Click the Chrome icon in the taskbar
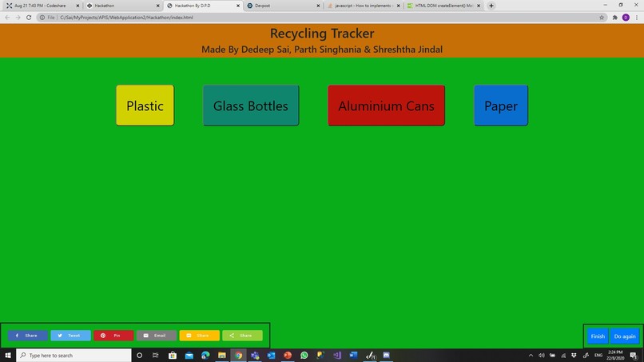Screen dimensions: 644x362 coord(238,355)
